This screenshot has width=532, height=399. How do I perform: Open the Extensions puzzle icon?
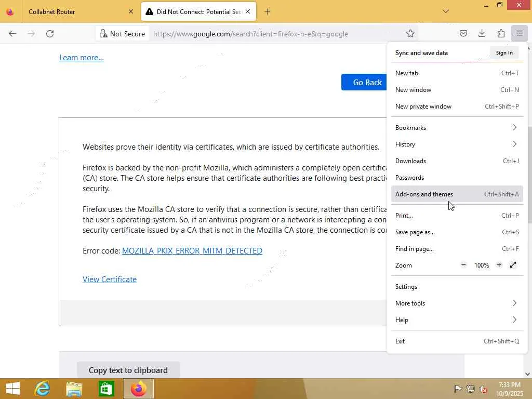(x=501, y=33)
